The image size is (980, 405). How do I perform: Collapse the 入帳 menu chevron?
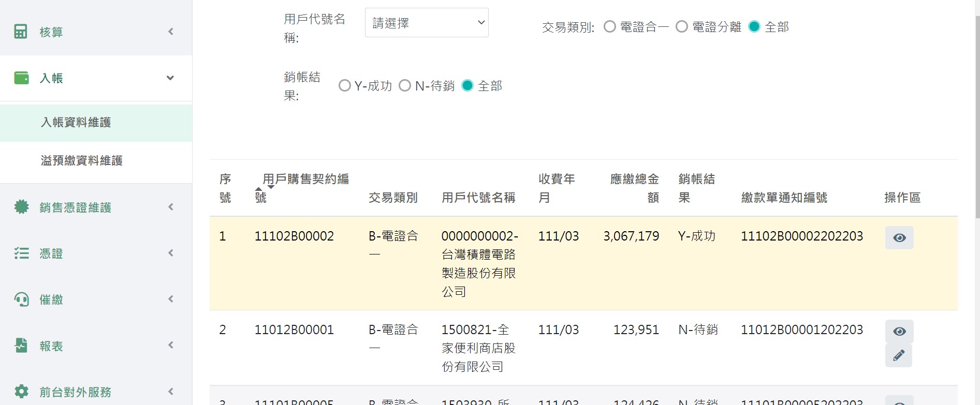pos(170,78)
